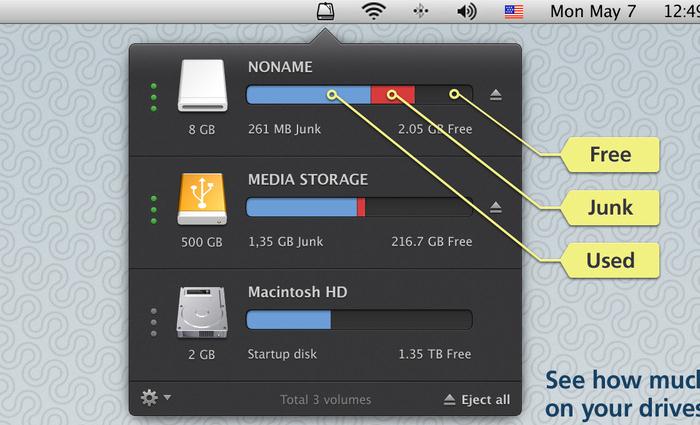Click the Total 3 volumes text
This screenshot has width=700, height=425.
(x=325, y=400)
